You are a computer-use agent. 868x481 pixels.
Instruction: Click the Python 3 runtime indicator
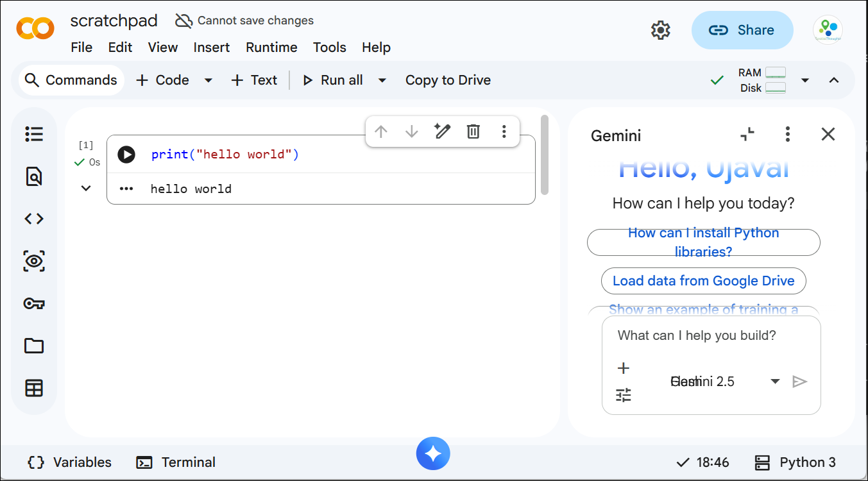(x=795, y=462)
